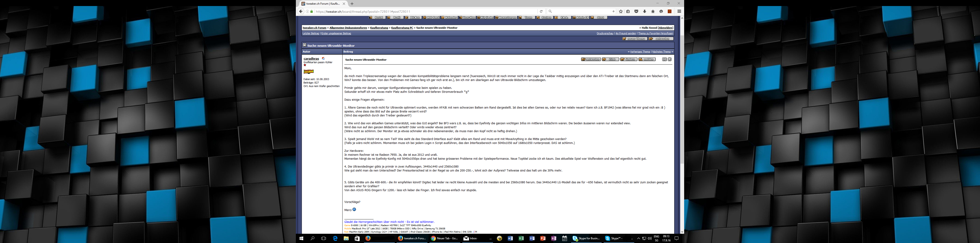The image size is (980, 243).
Task: Show hidden system tray icons
Action: [638, 238]
